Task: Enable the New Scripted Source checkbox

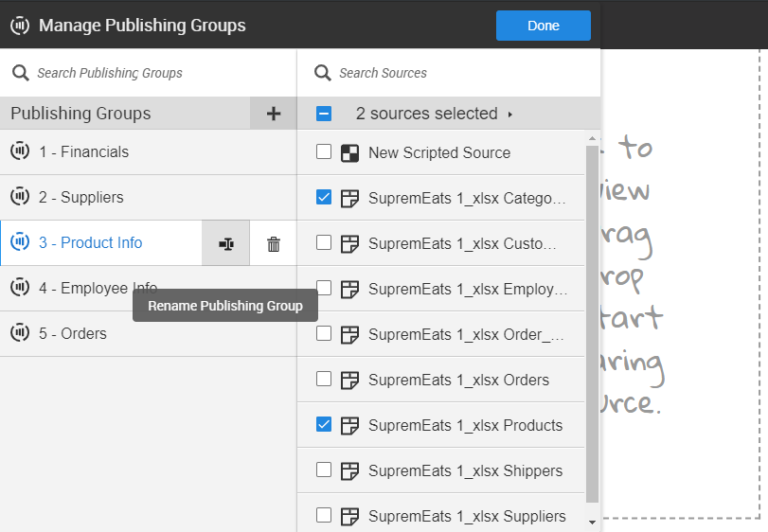Action: 324,152
